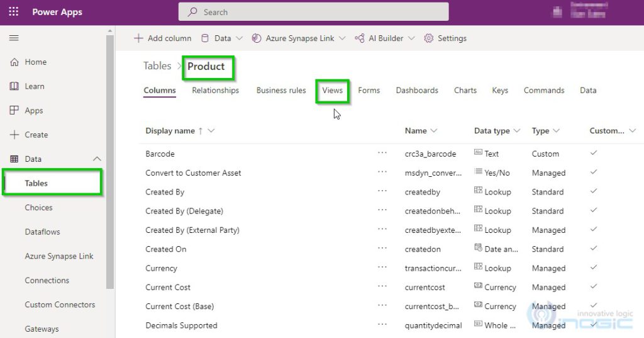644x338 pixels.
Task: Open more options dots for Created On
Action: [382, 249]
